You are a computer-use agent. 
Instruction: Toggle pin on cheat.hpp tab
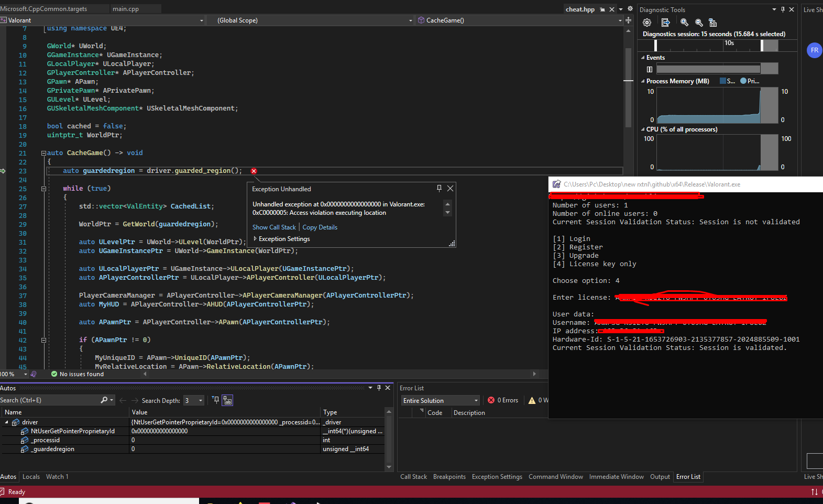click(x=602, y=9)
